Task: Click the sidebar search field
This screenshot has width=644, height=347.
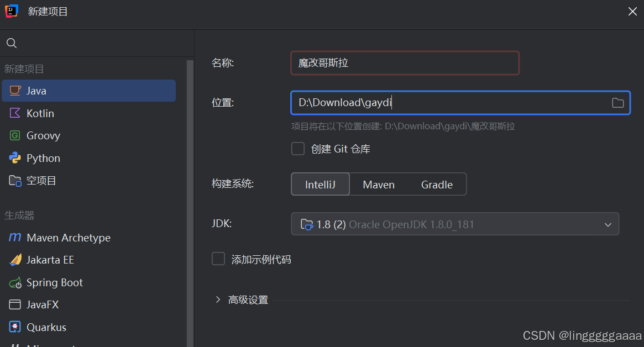Action: (x=97, y=43)
